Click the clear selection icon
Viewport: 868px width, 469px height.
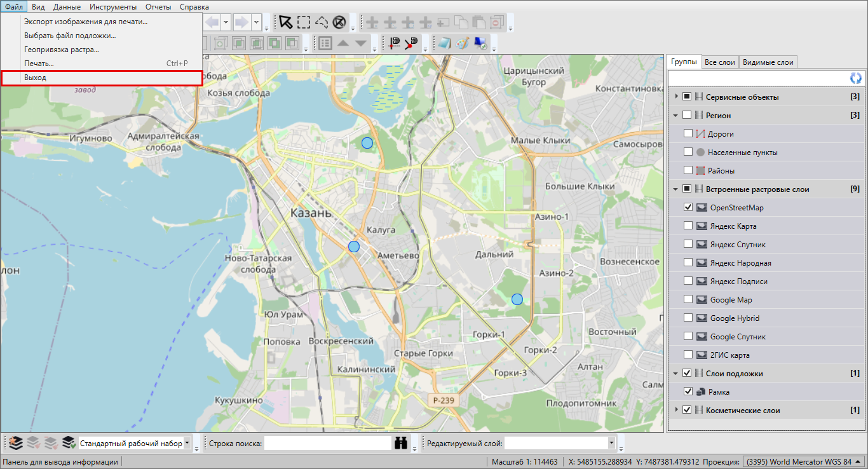coord(339,23)
